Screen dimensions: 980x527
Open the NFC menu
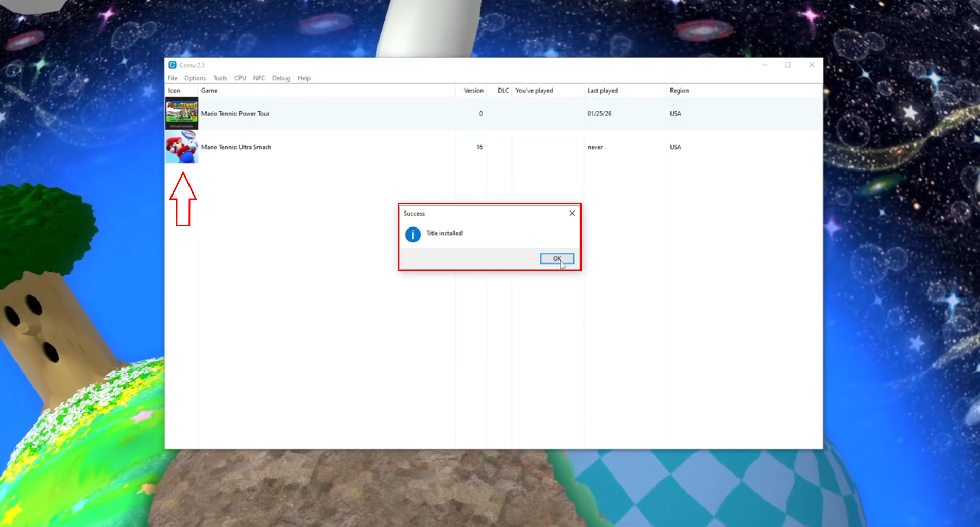259,78
